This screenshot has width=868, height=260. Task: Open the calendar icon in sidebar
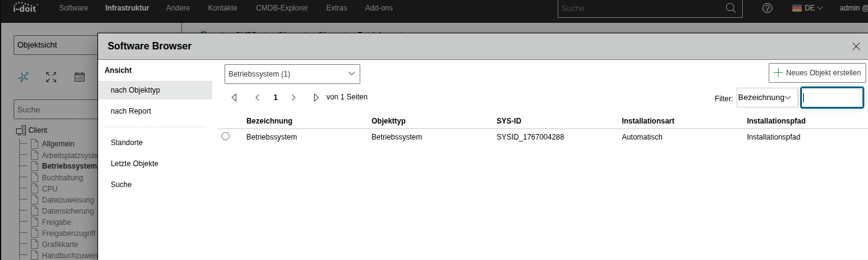coord(80,77)
